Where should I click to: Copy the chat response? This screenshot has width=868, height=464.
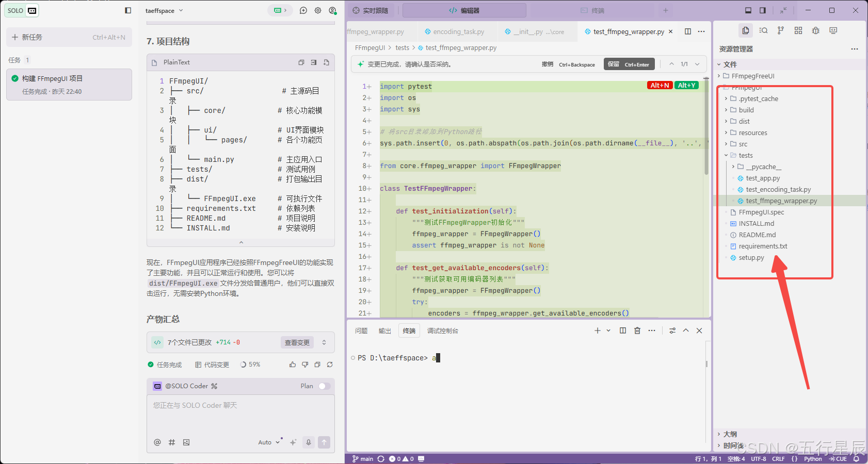pyautogui.click(x=317, y=364)
